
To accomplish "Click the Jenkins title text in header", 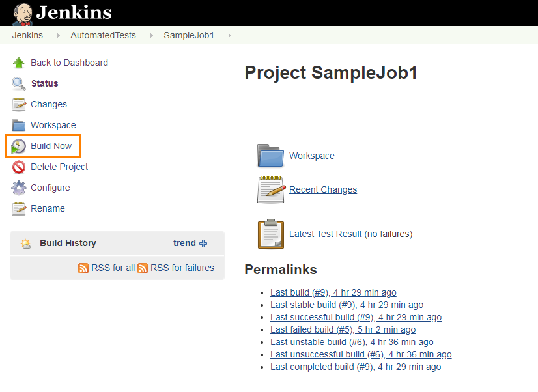I will coord(74,12).
